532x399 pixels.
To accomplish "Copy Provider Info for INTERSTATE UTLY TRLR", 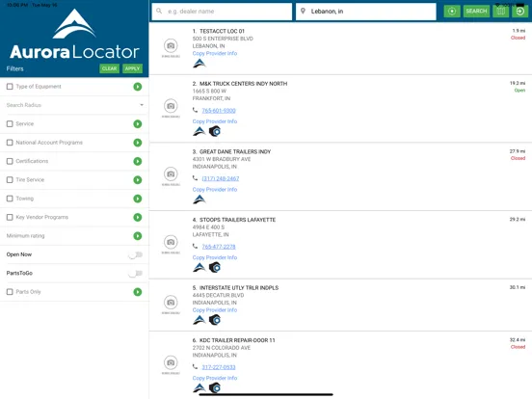I will (x=215, y=310).
